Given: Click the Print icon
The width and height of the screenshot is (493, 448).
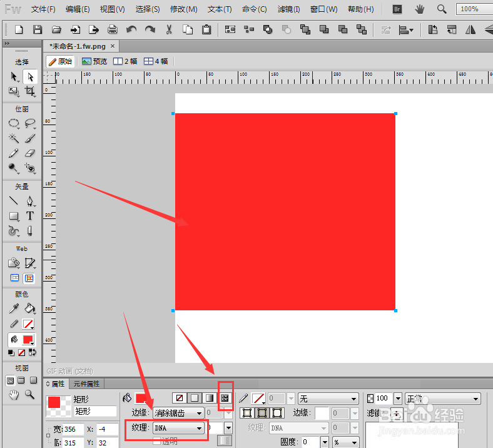Looking at the screenshot, I should pyautogui.click(x=112, y=30).
